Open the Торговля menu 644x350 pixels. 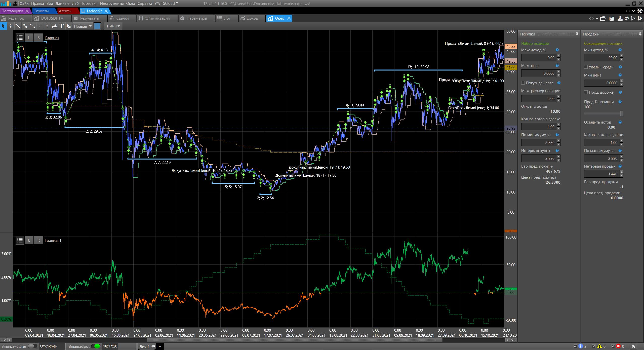(89, 4)
